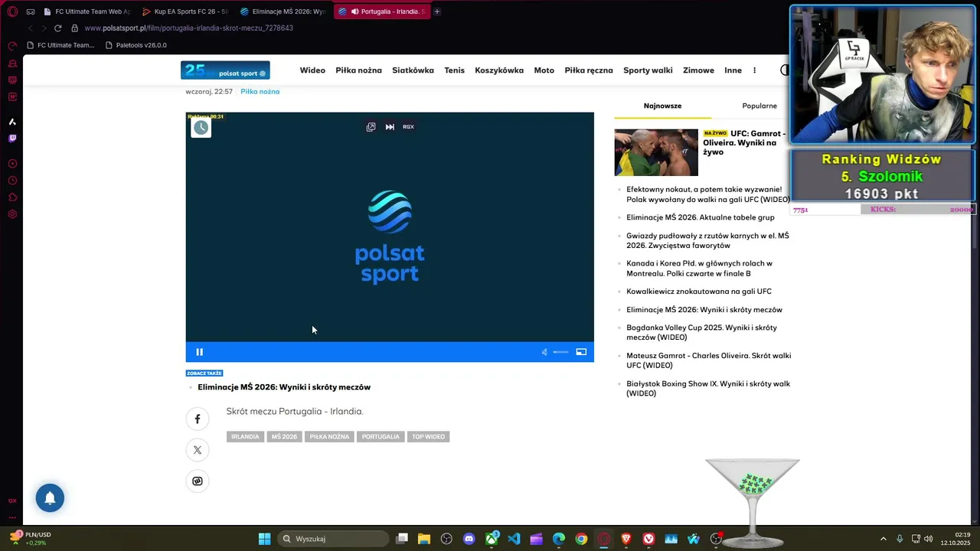Open the Piłka nożna menu item
Screen dimensions: 980x551
click(x=358, y=70)
